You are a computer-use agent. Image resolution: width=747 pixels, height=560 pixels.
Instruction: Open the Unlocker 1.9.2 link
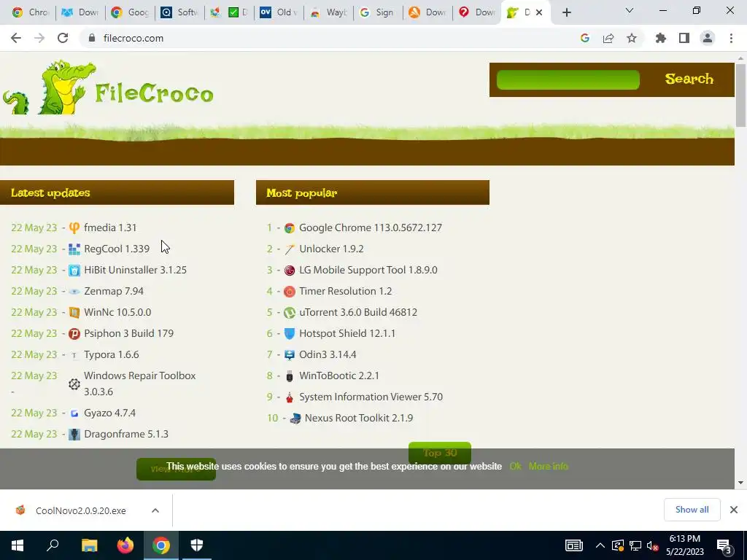(331, 249)
